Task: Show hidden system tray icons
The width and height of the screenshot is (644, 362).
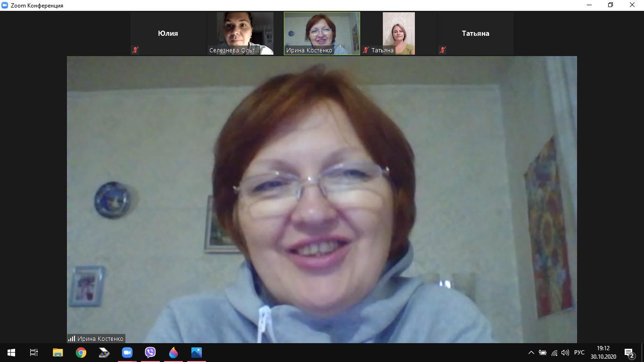Action: [531, 353]
